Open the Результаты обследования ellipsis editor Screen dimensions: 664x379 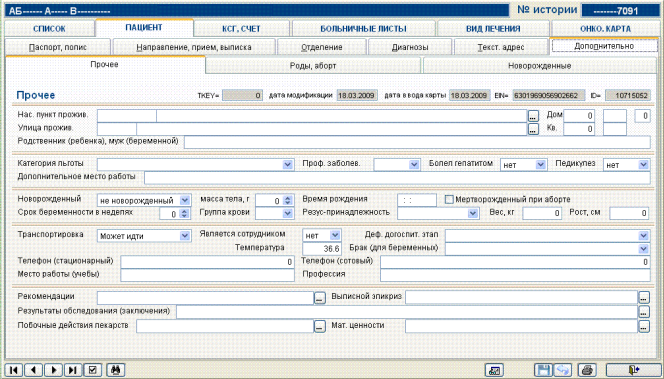coord(644,312)
